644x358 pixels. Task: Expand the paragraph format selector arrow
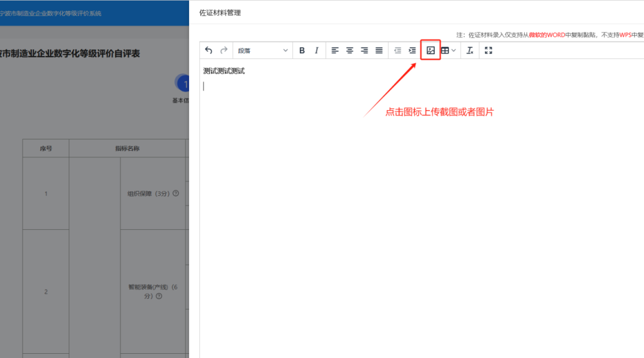click(x=285, y=50)
